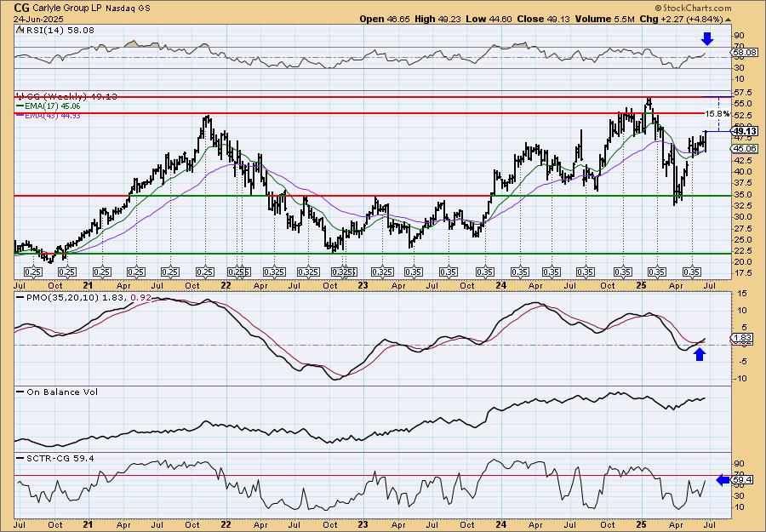Click the 15.8% upside target annotation label
This screenshot has width=766, height=532.
pyautogui.click(x=717, y=114)
